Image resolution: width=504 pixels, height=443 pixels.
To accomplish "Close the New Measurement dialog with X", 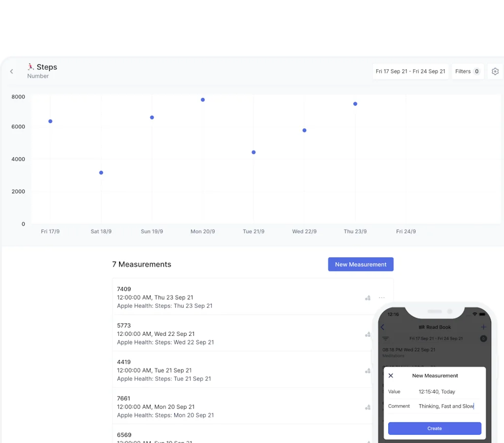I will tap(391, 376).
